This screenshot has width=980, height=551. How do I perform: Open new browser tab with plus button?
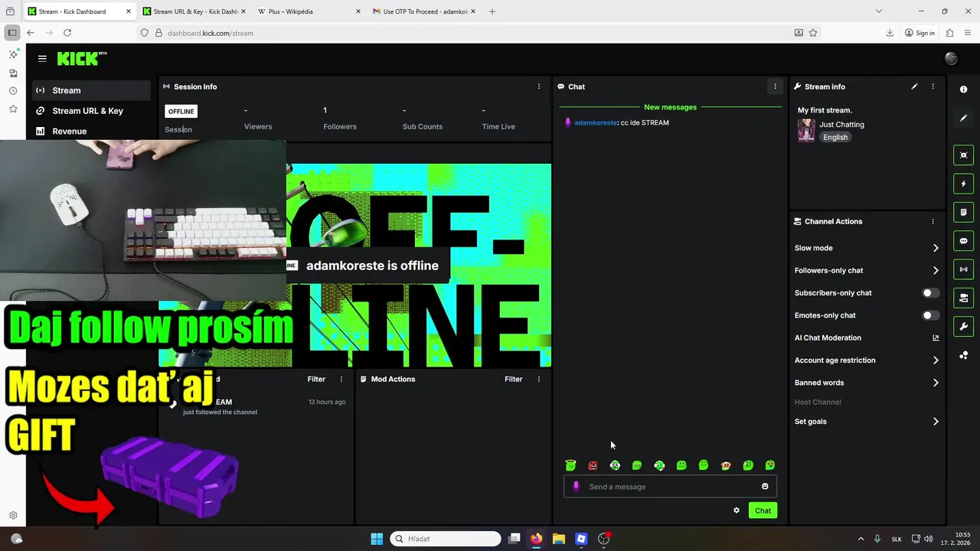492,11
